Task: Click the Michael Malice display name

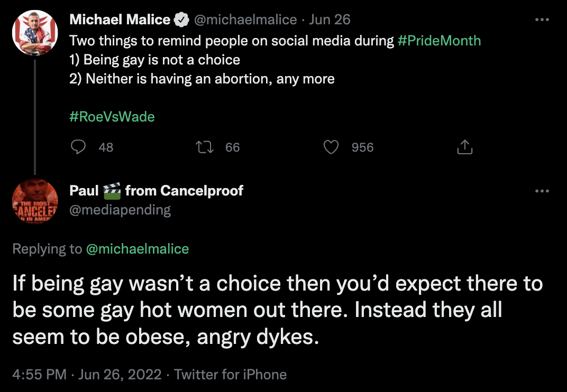Action: (120, 20)
